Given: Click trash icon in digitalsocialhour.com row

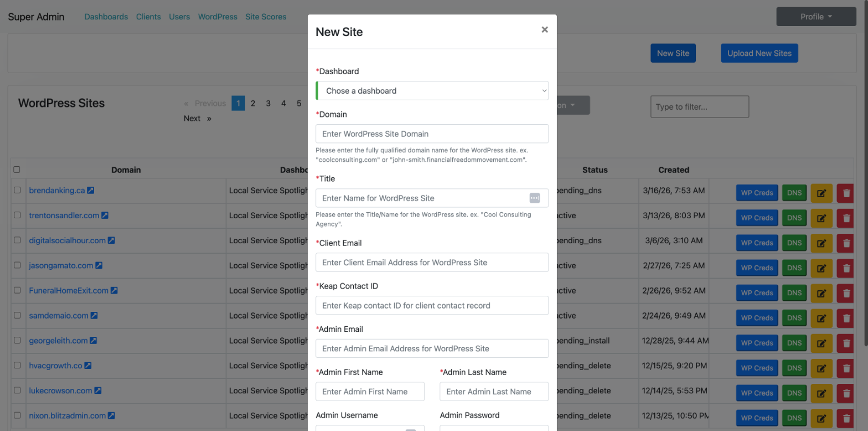Looking at the screenshot, I should coord(846,243).
